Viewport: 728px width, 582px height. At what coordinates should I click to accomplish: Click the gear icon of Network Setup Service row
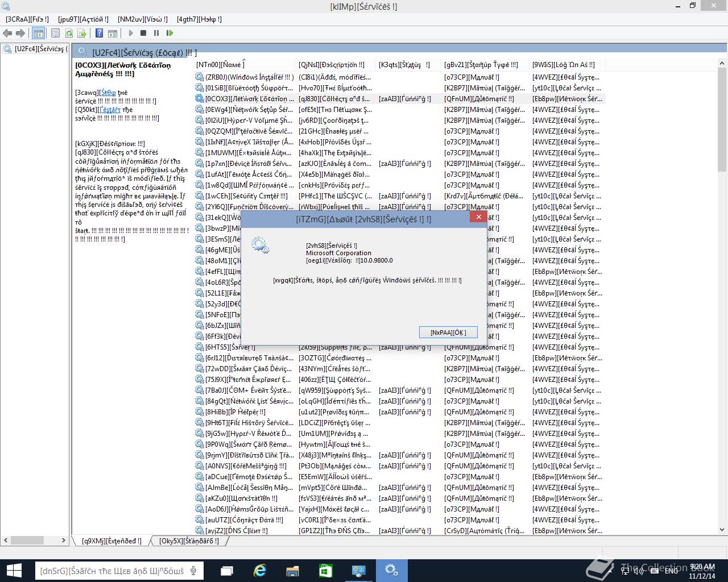(199, 109)
